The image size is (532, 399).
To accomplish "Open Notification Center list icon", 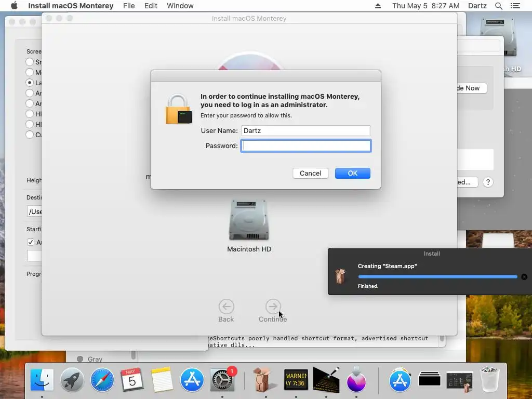I will tap(515, 6).
